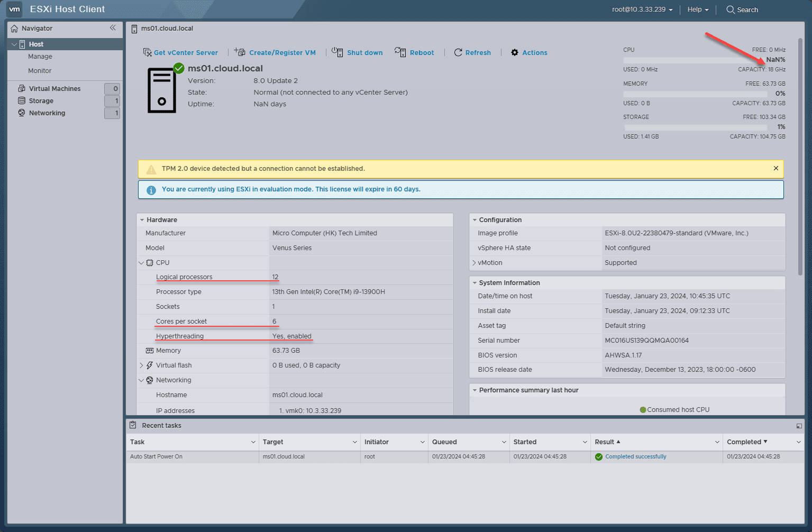Click Create/Register VM button
Screen dimensions: 812x532
coord(275,52)
